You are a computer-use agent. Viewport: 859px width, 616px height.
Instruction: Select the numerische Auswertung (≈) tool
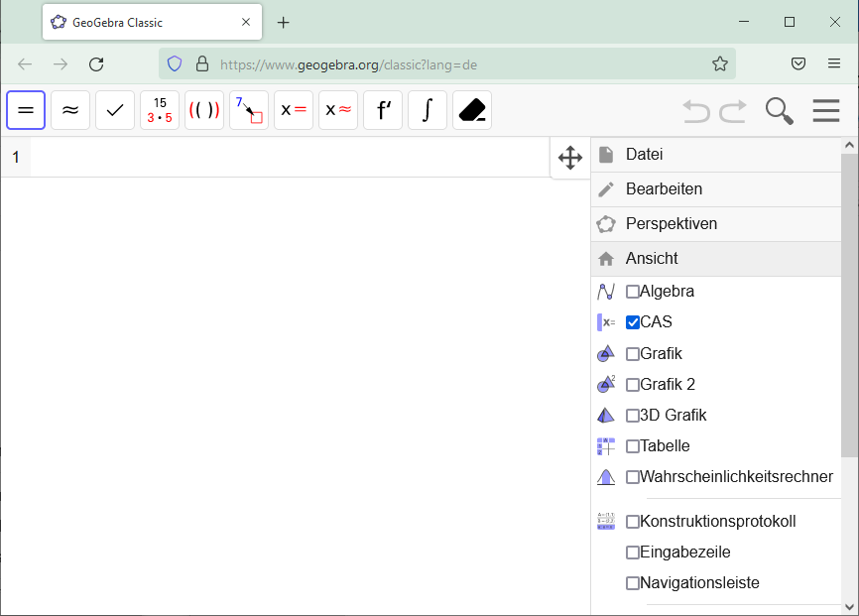[x=70, y=110]
